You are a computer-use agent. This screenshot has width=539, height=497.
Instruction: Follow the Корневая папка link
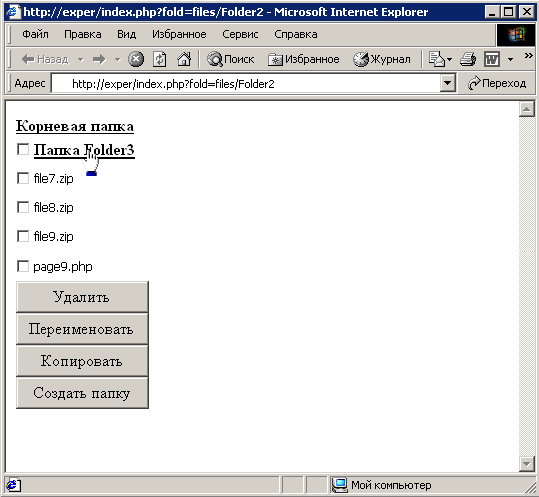coord(75,126)
